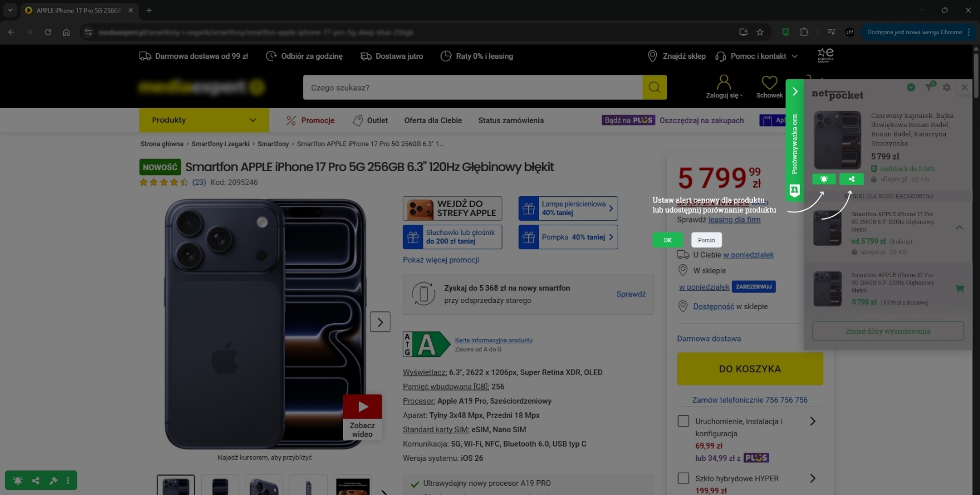Viewport: 980px width, 495px height.
Task: Check the Uruchomienie, instalacja i konfiguracja checkbox
Action: (683, 421)
